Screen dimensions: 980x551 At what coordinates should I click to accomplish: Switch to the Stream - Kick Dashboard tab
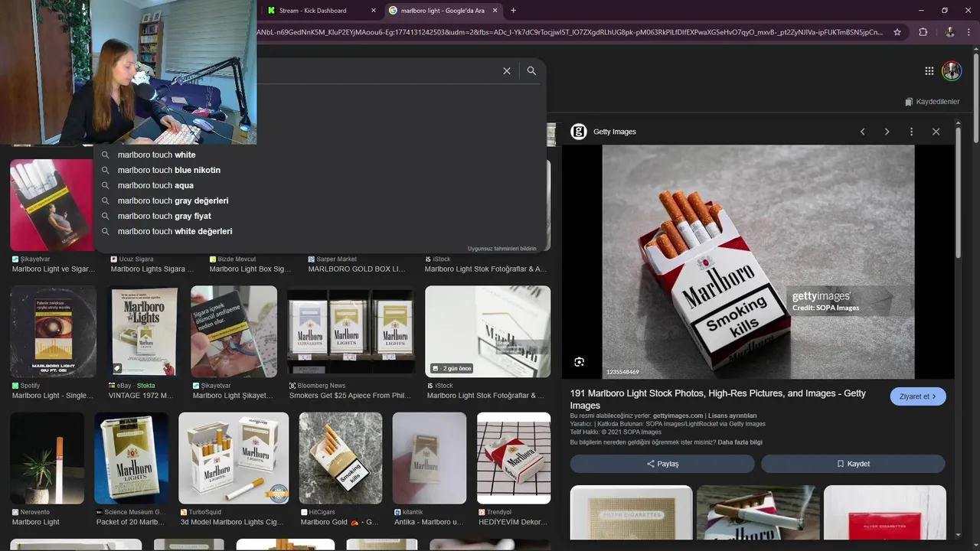coord(322,11)
